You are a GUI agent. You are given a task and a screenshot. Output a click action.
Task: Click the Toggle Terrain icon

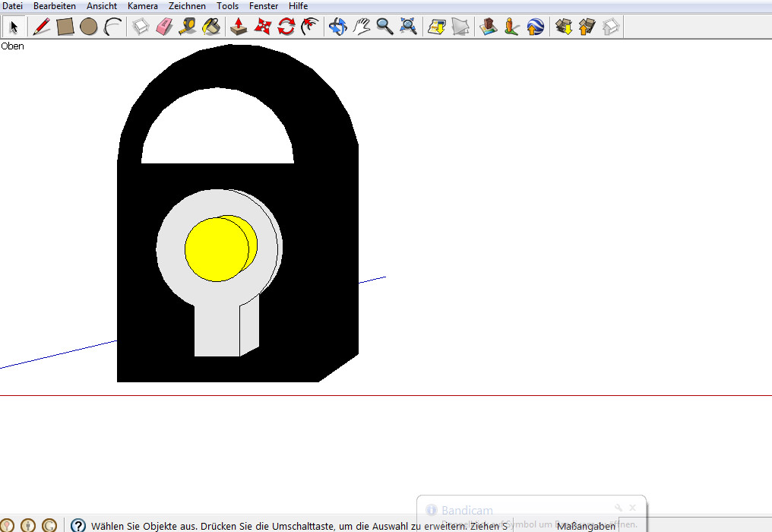pos(460,27)
